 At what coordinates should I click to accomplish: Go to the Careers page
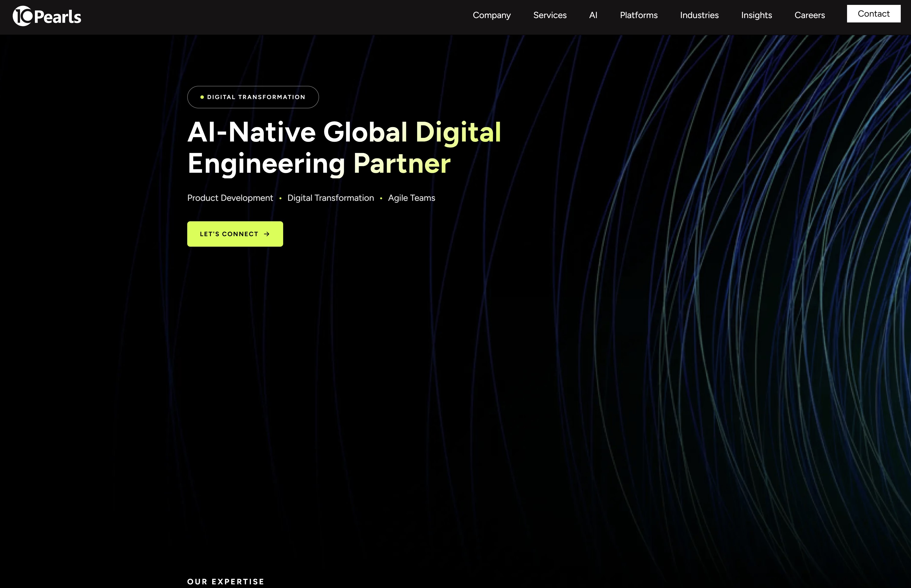(809, 15)
